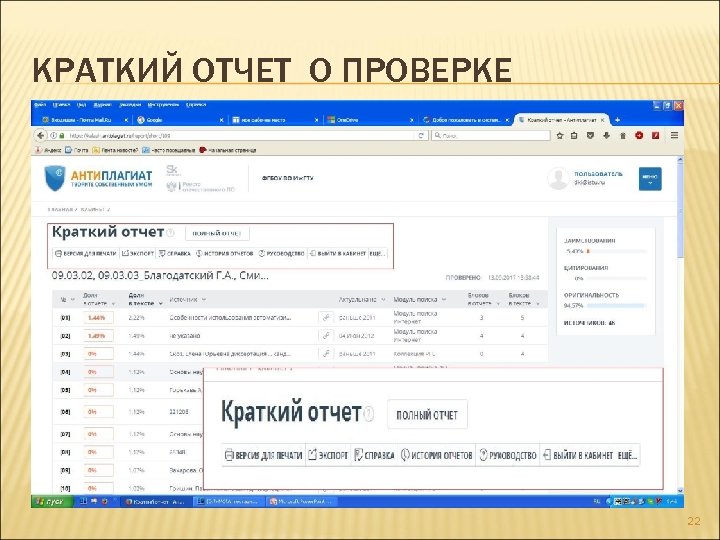Click the printer icon of ВЕРСИЯ ДЛЯ ПЕЧАТИ in the enlarged inset
This screenshot has height=540, width=720.
click(229, 455)
